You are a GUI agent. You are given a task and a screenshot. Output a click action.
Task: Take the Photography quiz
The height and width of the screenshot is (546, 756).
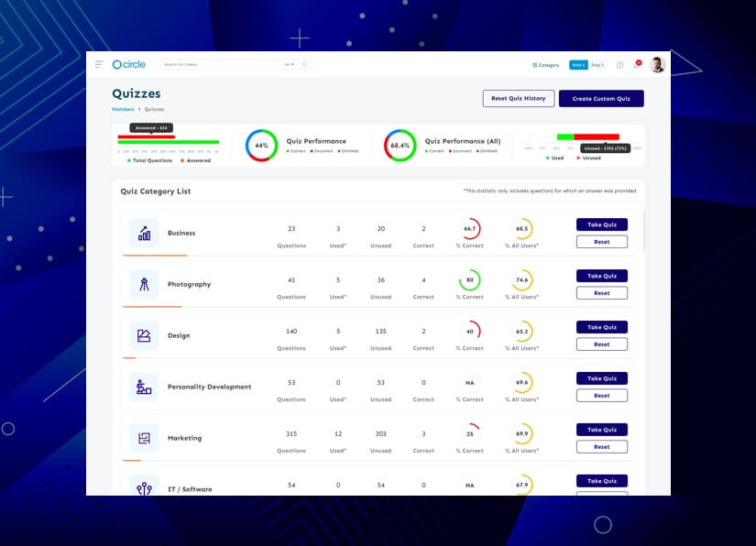[601, 276]
